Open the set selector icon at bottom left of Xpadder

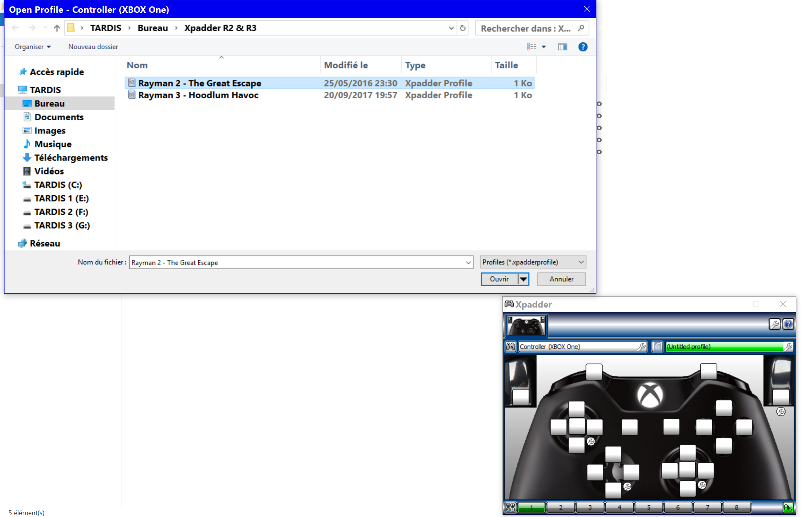pos(511,508)
